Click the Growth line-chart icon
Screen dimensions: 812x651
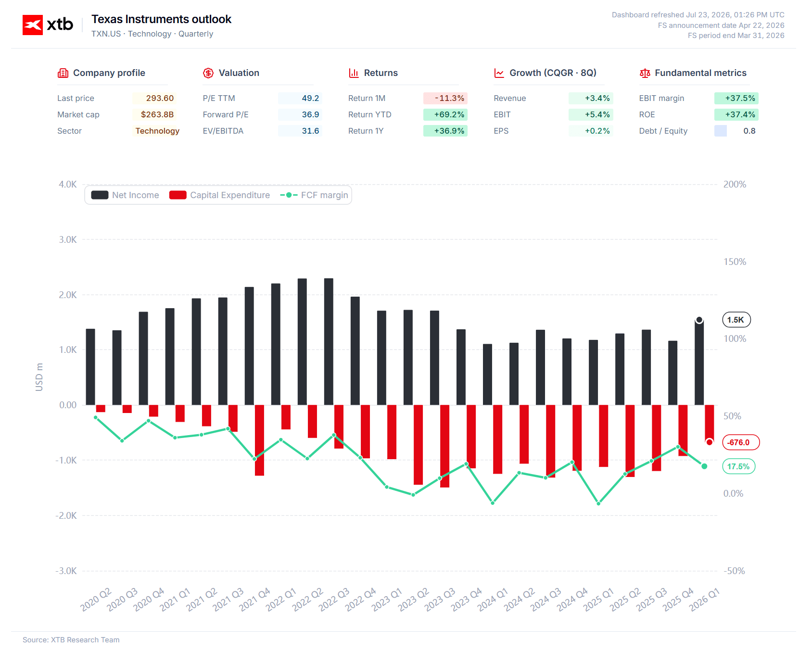click(499, 73)
